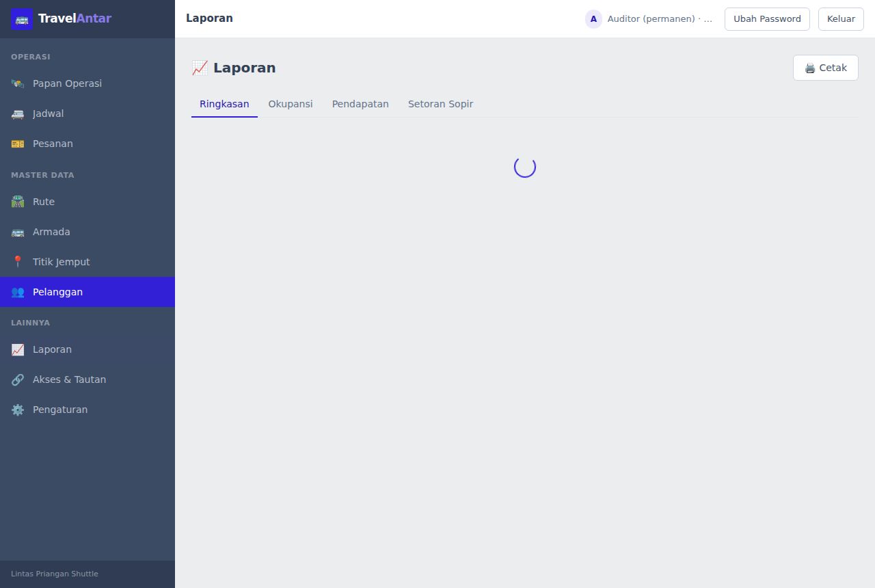
Task: Open Papan Operasi sidebar icon
Action: pos(18,83)
